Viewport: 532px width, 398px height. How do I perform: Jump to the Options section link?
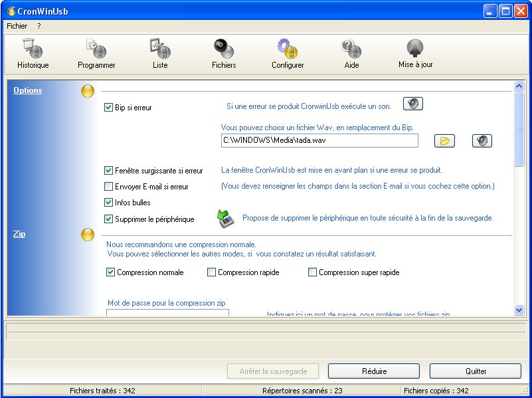[27, 90]
